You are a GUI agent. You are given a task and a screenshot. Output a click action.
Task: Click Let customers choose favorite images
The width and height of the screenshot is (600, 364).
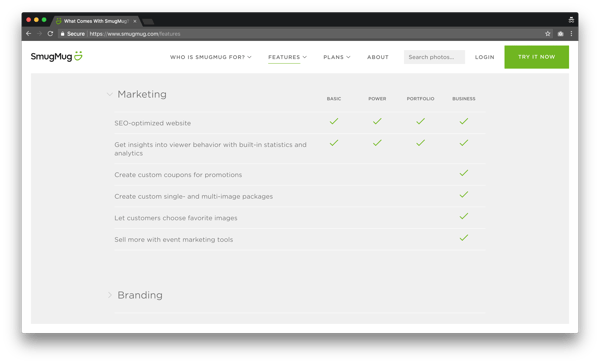coord(176,218)
